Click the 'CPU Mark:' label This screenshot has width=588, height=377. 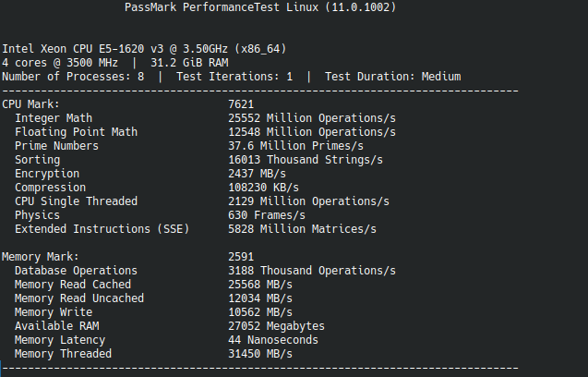click(x=30, y=104)
